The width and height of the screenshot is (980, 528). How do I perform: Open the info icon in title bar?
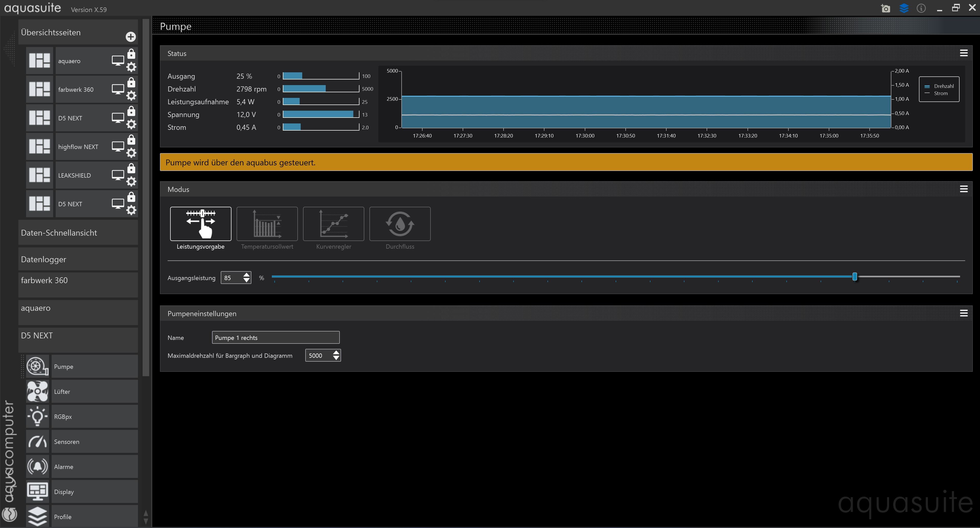[921, 8]
